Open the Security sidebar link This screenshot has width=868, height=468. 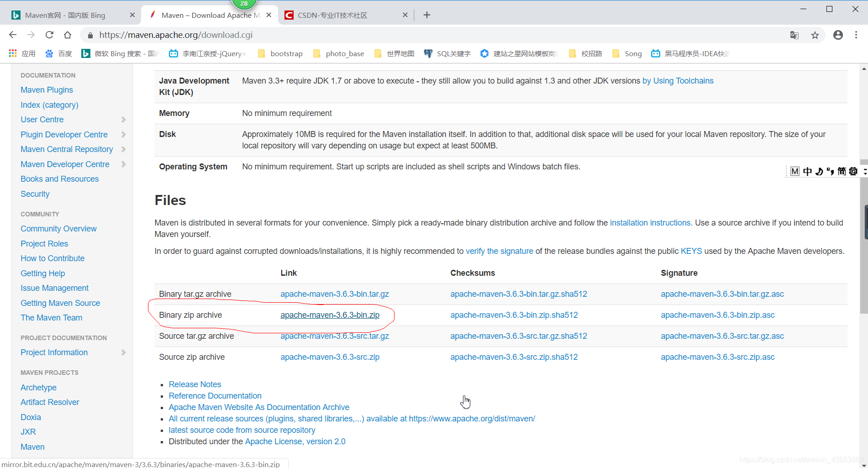35,194
